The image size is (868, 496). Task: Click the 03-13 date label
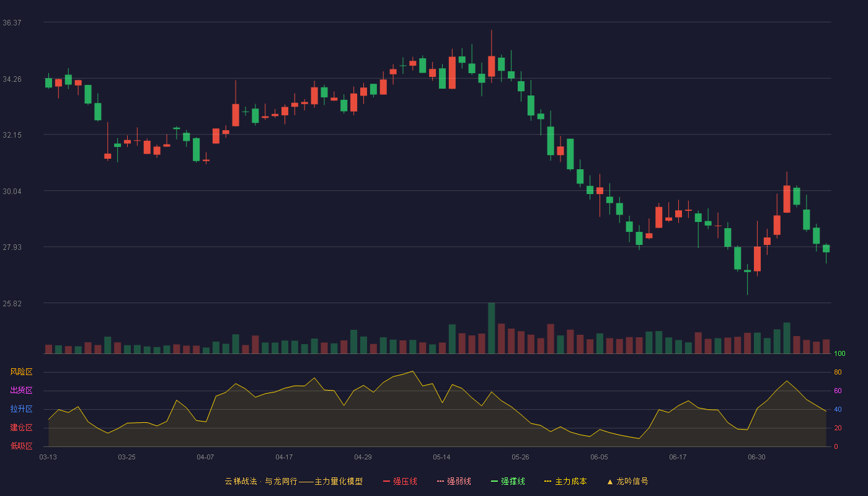tap(48, 457)
